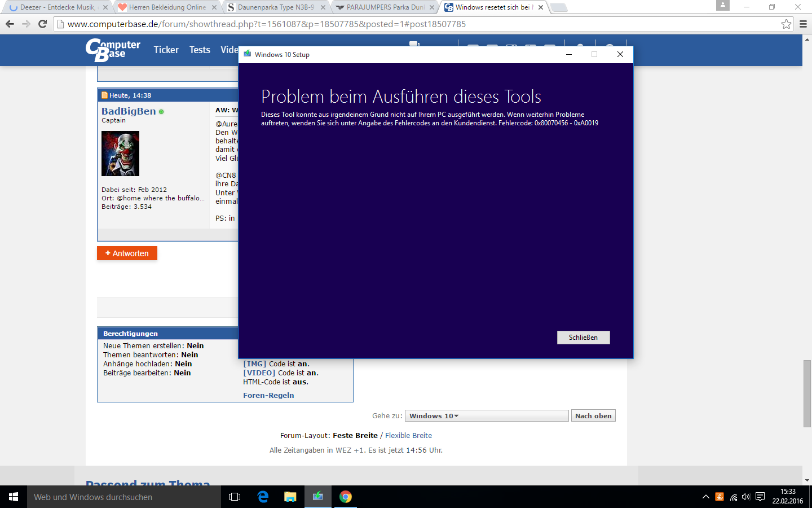Click the Heute, 14:38 post timestamp
This screenshot has height=508, width=812.
(130, 95)
